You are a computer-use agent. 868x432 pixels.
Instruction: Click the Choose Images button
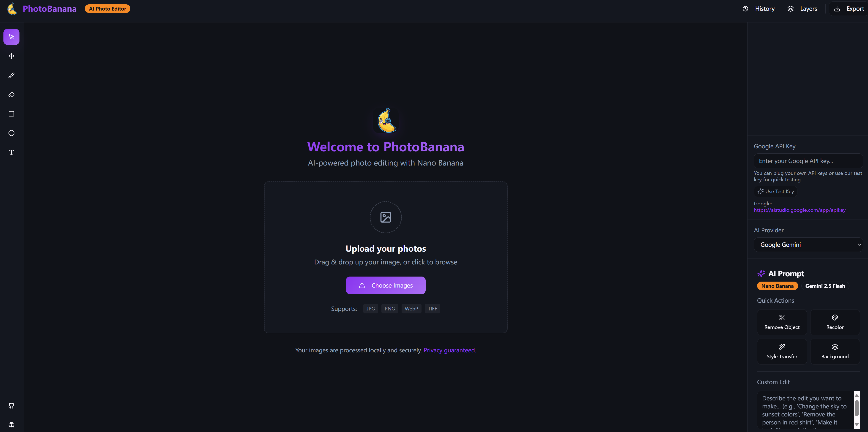click(386, 285)
